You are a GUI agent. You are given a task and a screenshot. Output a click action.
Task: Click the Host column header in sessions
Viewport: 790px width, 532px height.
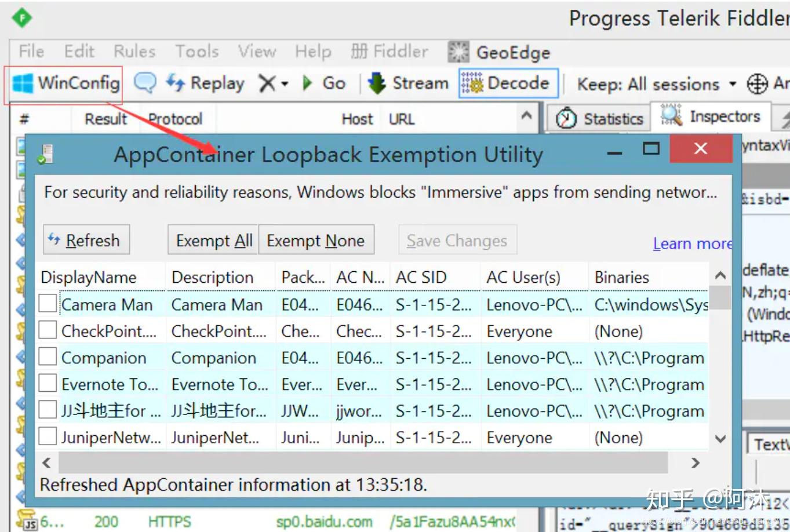pyautogui.click(x=357, y=119)
